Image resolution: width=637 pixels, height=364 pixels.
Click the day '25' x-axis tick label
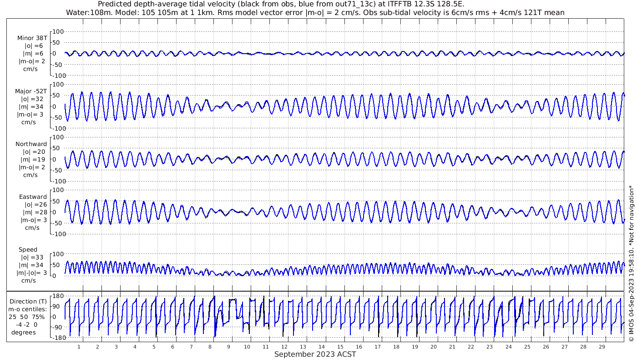point(527,347)
